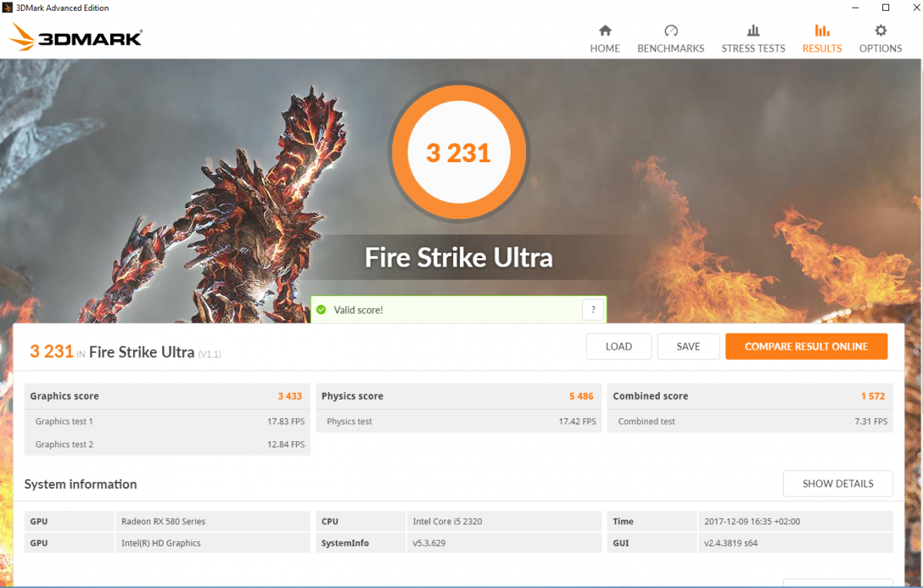Click the Valid score! message
Image resolution: width=923 pixels, height=588 pixels.
(358, 310)
